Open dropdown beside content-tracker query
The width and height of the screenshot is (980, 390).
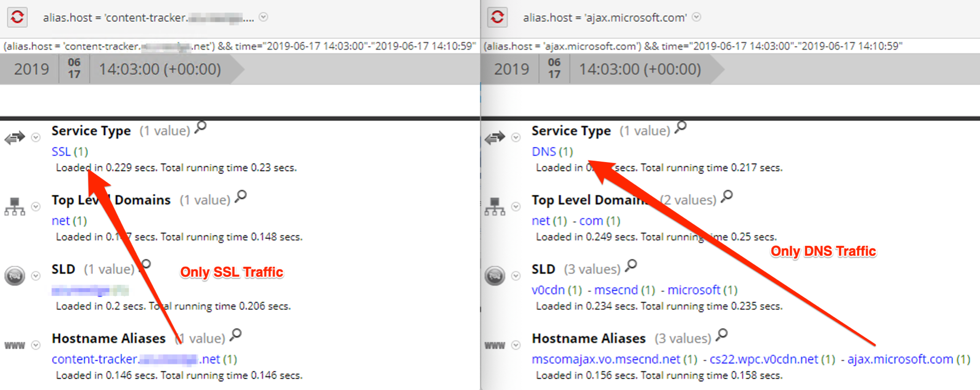(x=263, y=17)
